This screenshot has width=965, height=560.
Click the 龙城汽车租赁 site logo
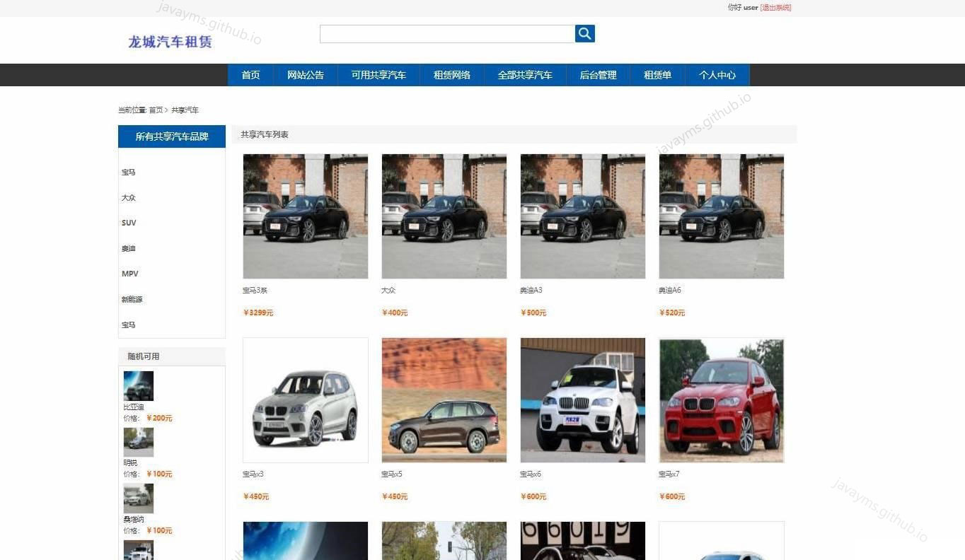[170, 42]
